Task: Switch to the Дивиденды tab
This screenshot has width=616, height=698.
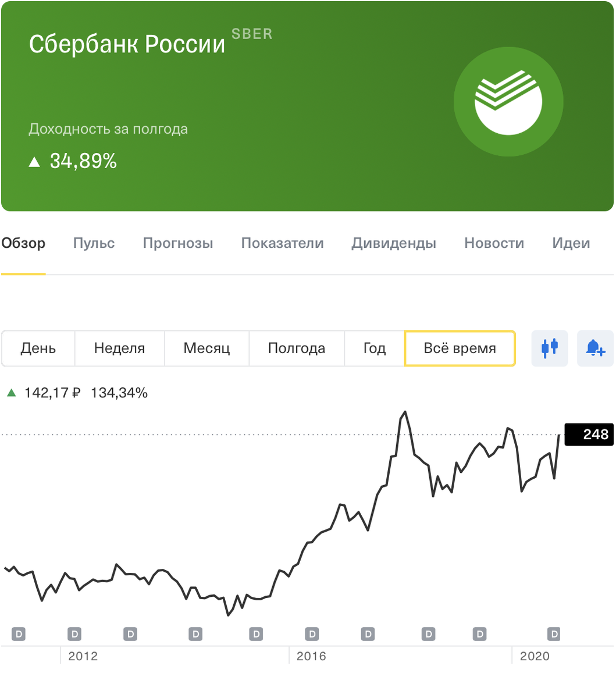Action: pyautogui.click(x=394, y=243)
